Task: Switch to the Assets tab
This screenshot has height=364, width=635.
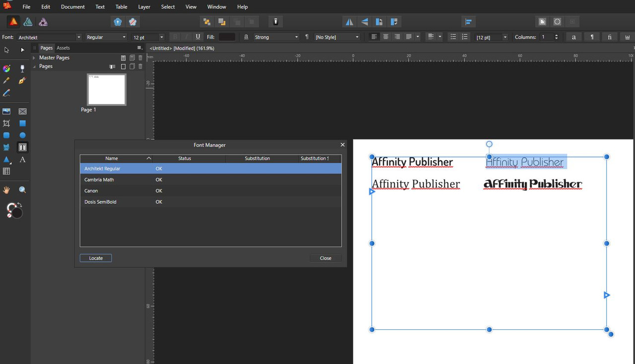Action: coord(63,48)
